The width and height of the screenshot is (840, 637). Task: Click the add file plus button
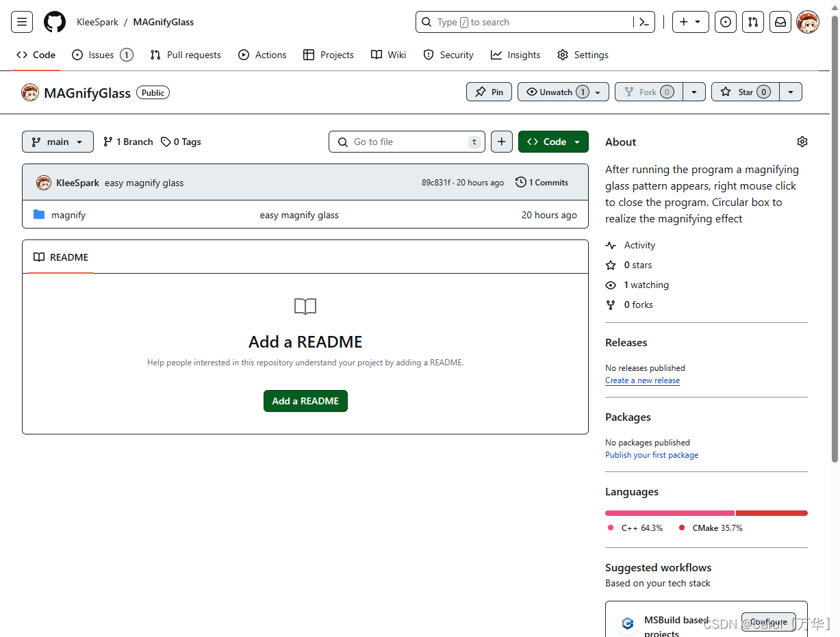[x=502, y=142]
